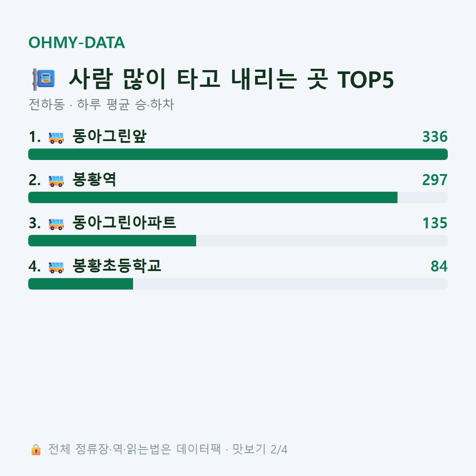Click the bus icon beside 봉황역

click(56, 181)
